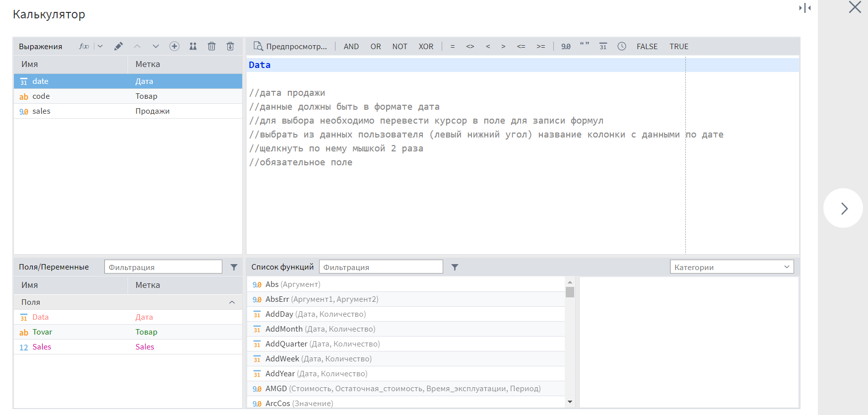Select the Data field row

coord(128,317)
